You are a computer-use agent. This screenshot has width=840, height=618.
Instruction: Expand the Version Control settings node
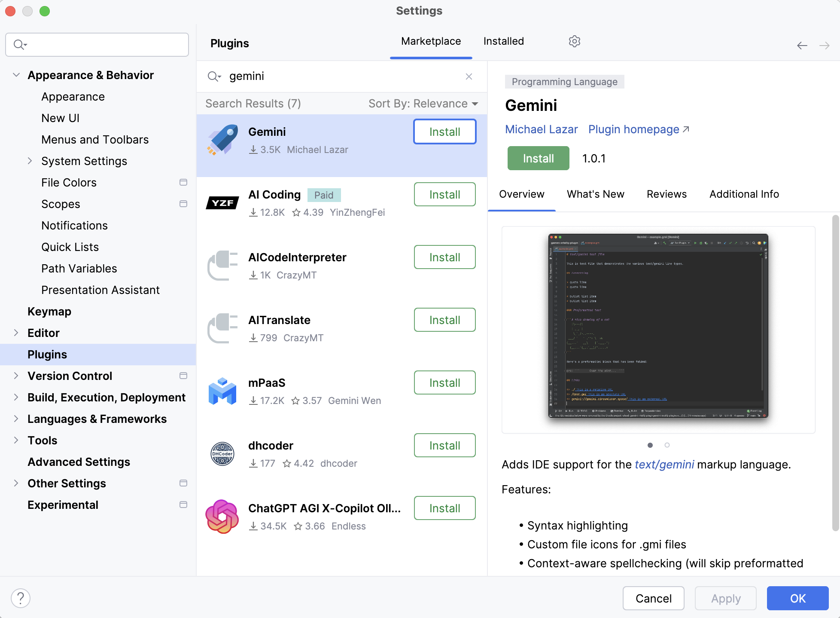(x=16, y=376)
